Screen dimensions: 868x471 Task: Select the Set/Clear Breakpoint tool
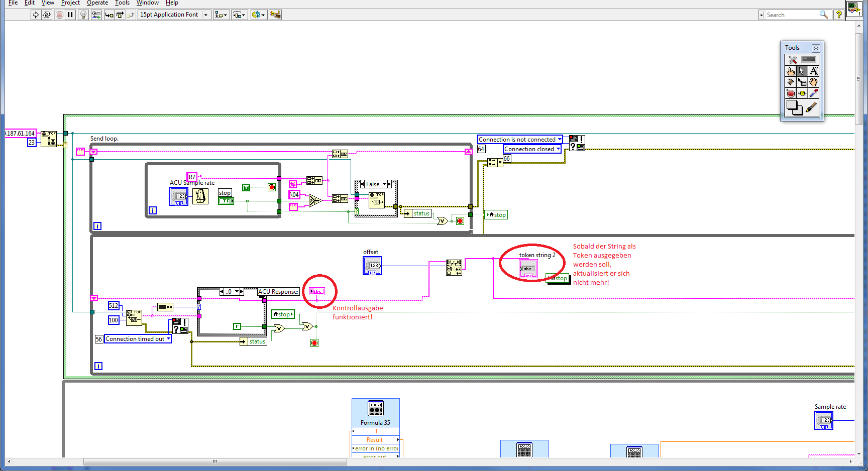[x=791, y=93]
